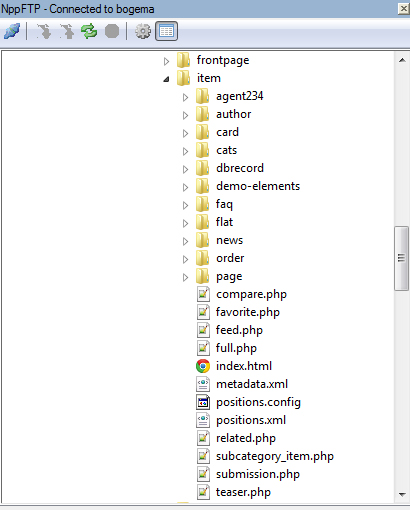Viewport: 410px width, 510px height.
Task: Select the compare.php file
Action: (x=251, y=294)
